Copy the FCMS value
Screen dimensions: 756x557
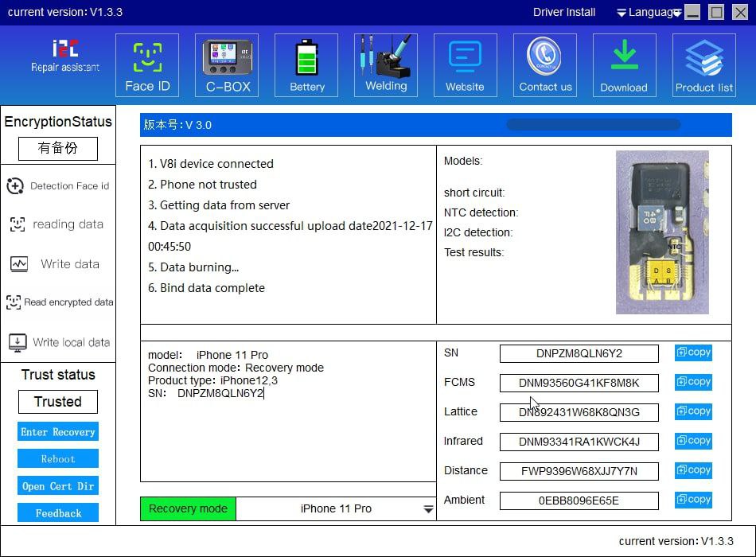pyautogui.click(x=693, y=382)
